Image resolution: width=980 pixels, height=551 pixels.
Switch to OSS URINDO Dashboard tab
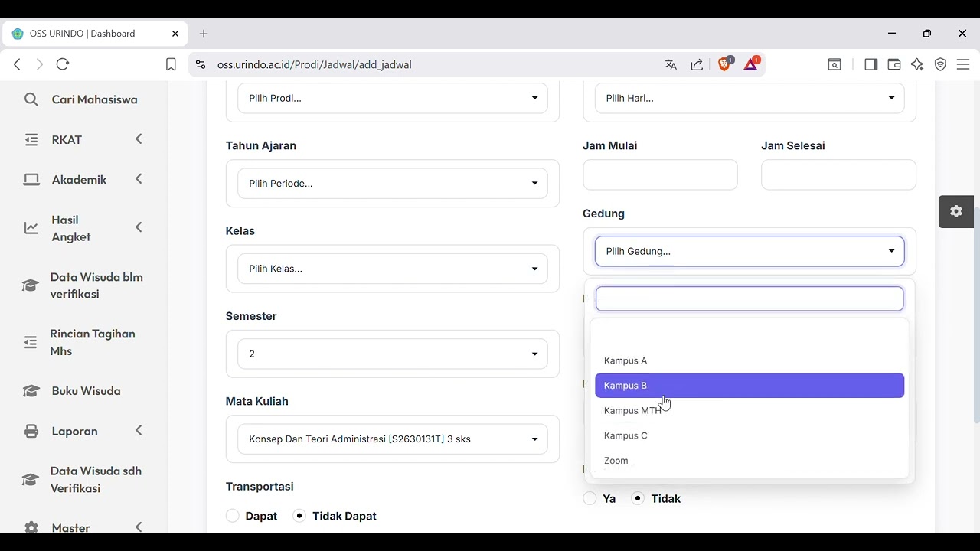95,34
